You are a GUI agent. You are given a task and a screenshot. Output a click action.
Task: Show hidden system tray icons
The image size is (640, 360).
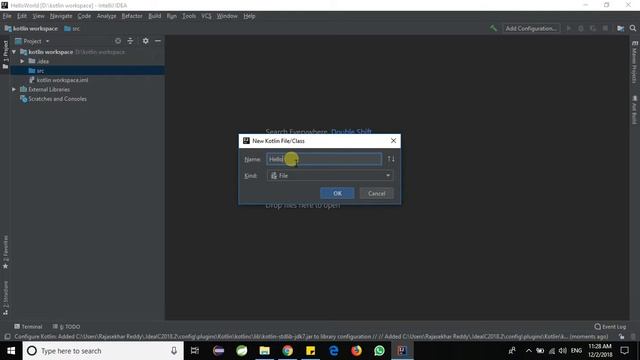[529, 351]
